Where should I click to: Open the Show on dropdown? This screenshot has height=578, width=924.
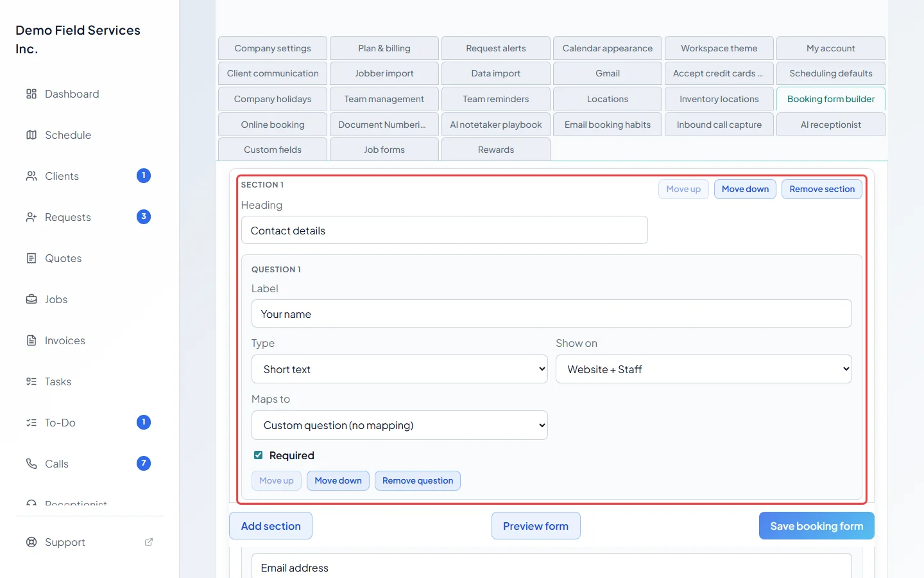pos(703,369)
